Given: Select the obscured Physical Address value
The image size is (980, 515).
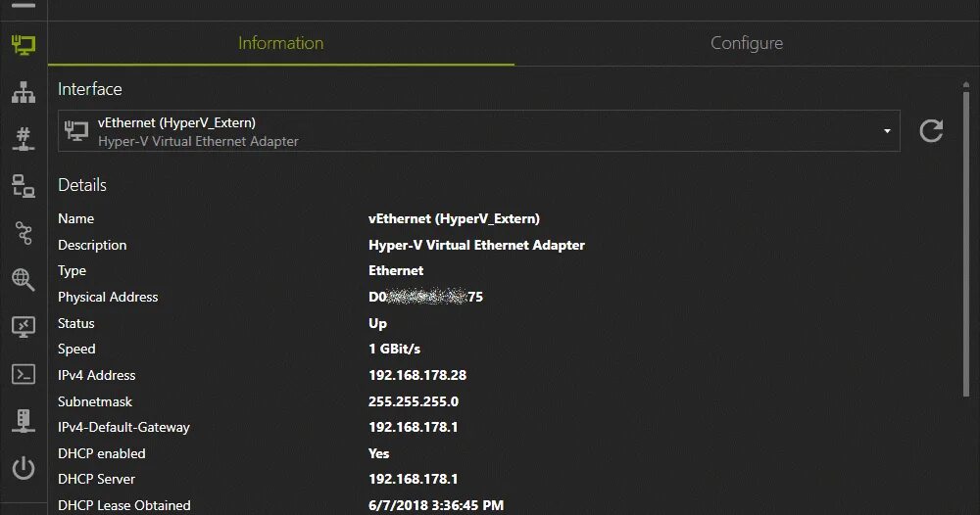Looking at the screenshot, I should click(x=425, y=297).
